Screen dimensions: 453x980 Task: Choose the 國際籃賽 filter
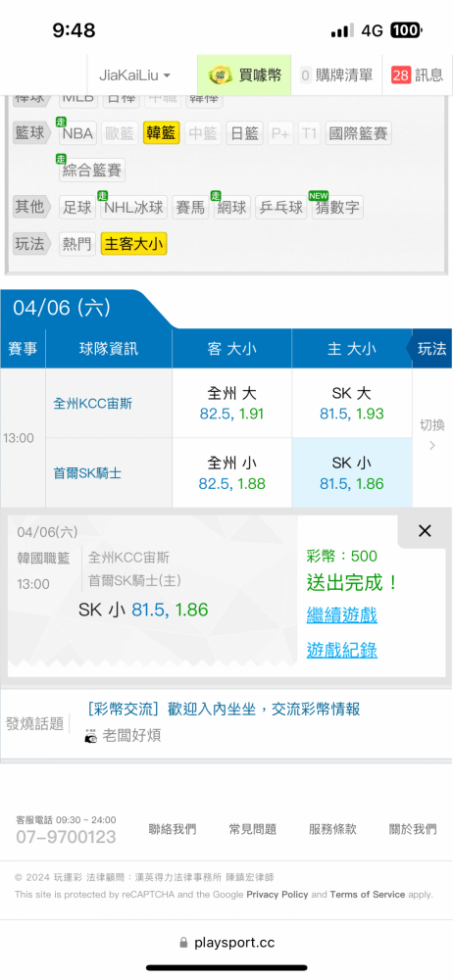point(358,133)
